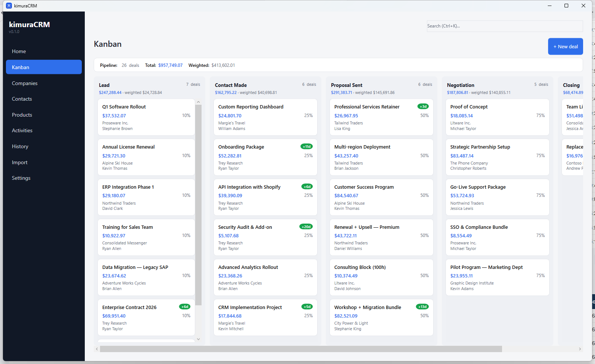Click the search field at the top

pyautogui.click(x=504, y=26)
